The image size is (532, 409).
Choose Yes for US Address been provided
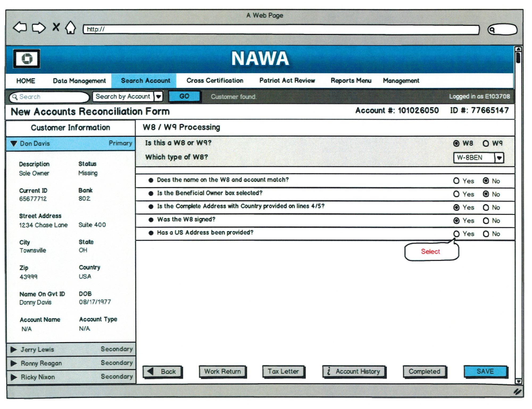(456, 234)
